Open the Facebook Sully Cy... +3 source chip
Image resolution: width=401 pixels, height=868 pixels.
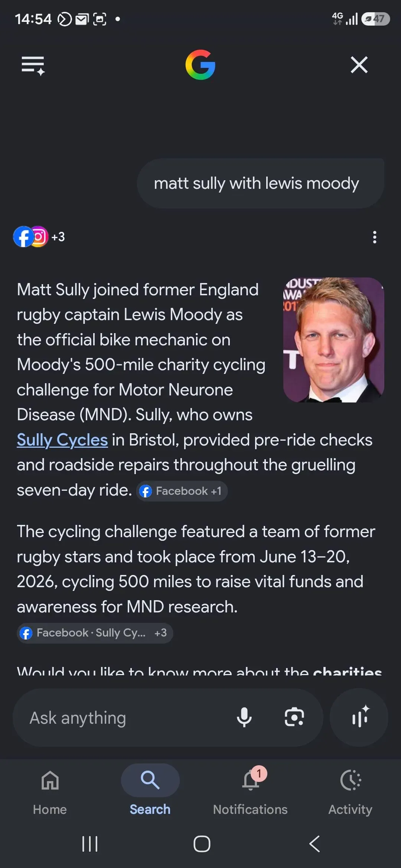95,633
